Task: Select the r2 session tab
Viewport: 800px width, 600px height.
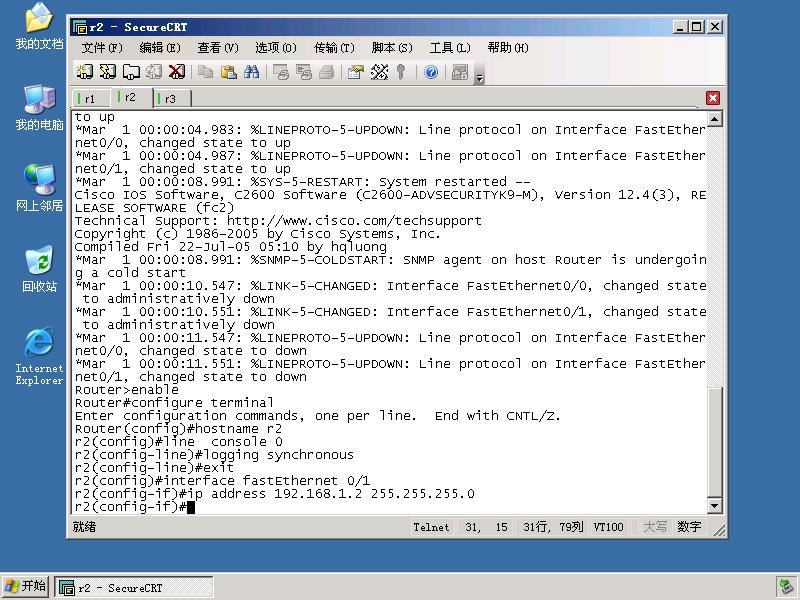Action: [131, 97]
